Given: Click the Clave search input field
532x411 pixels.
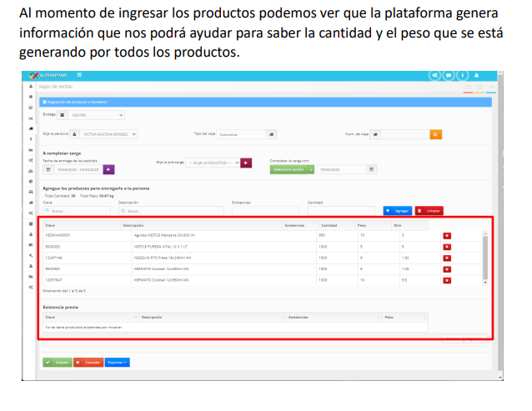Looking at the screenshot, I should tap(75, 211).
